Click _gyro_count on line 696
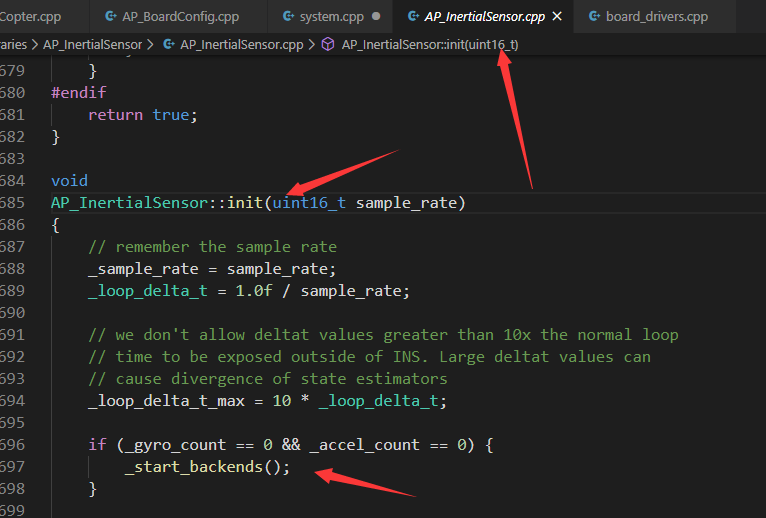This screenshot has height=518, width=766. [175, 444]
